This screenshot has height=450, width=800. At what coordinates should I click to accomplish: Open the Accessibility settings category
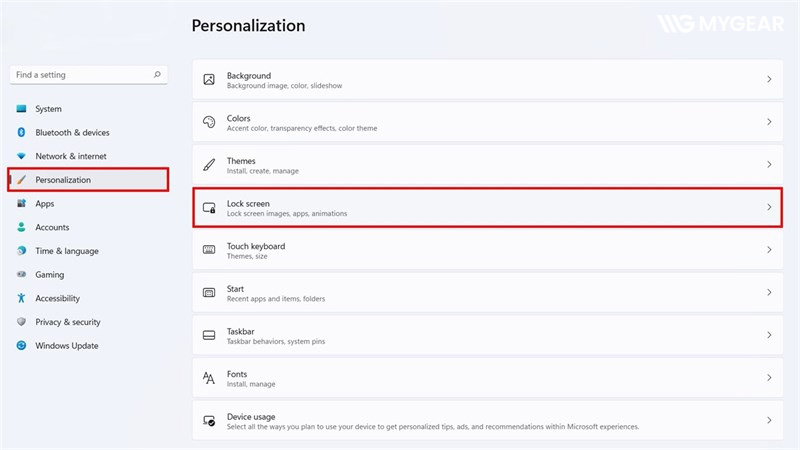point(57,298)
